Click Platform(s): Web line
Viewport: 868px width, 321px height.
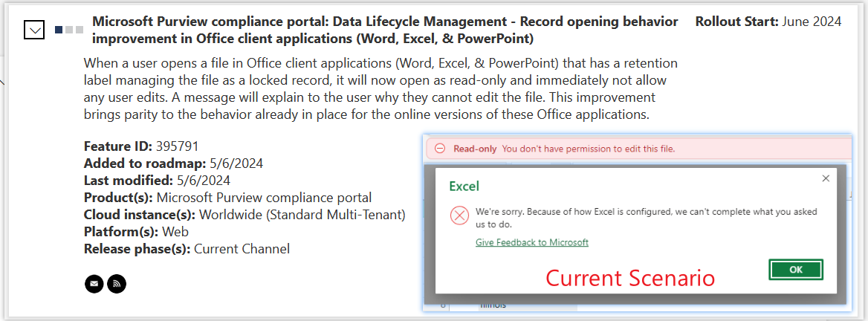[136, 231]
